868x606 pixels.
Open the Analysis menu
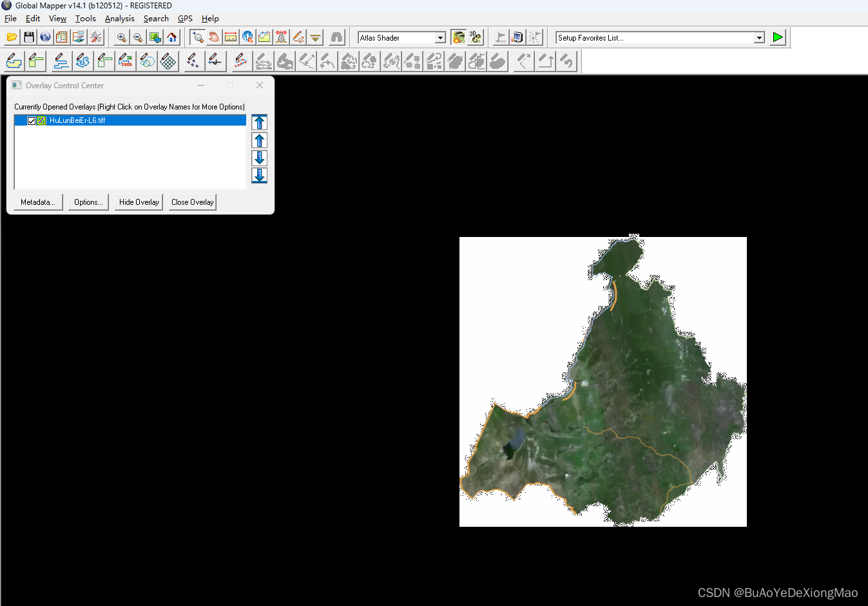click(x=120, y=19)
